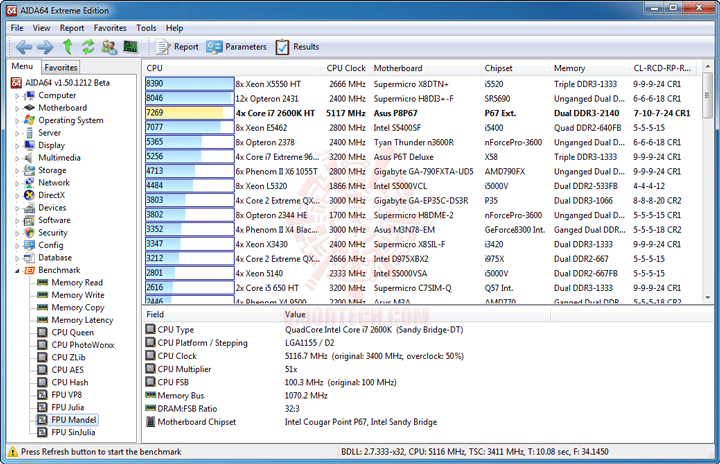The height and width of the screenshot is (464, 720).
Task: Click the status bar warning icon
Action: (x=13, y=452)
